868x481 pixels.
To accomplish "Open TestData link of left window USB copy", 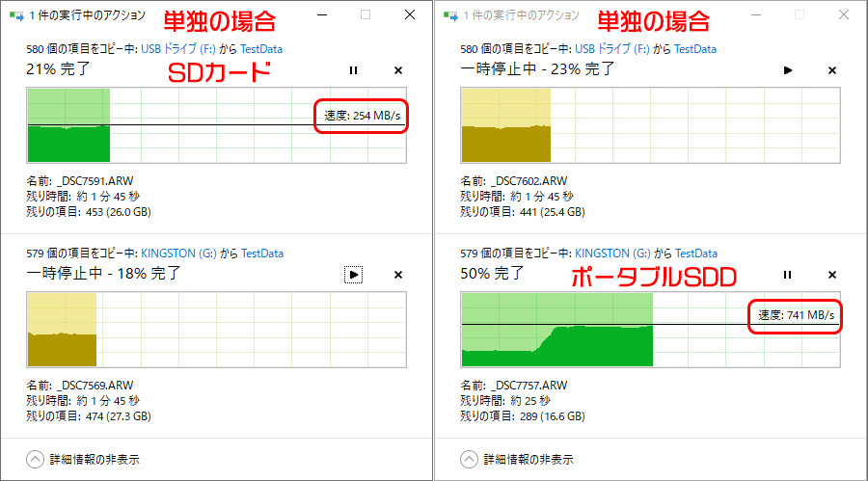I will point(261,49).
